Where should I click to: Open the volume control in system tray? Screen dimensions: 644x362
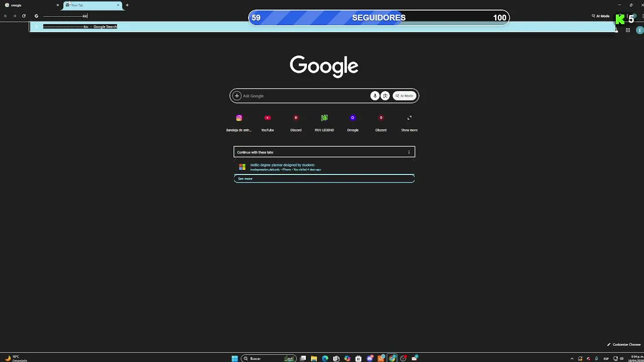point(621,358)
